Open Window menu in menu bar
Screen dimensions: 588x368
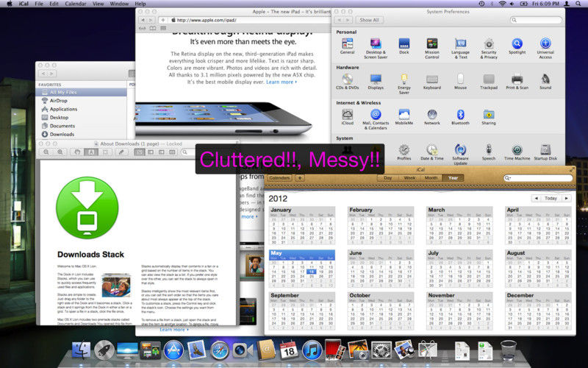pyautogui.click(x=119, y=4)
